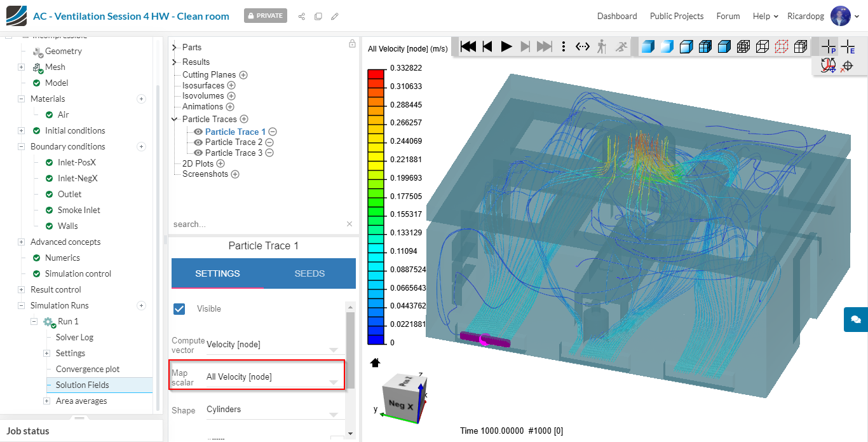Open the Shape dropdown set to Cylinders
Viewport: 868px width, 442px height.
271,410
